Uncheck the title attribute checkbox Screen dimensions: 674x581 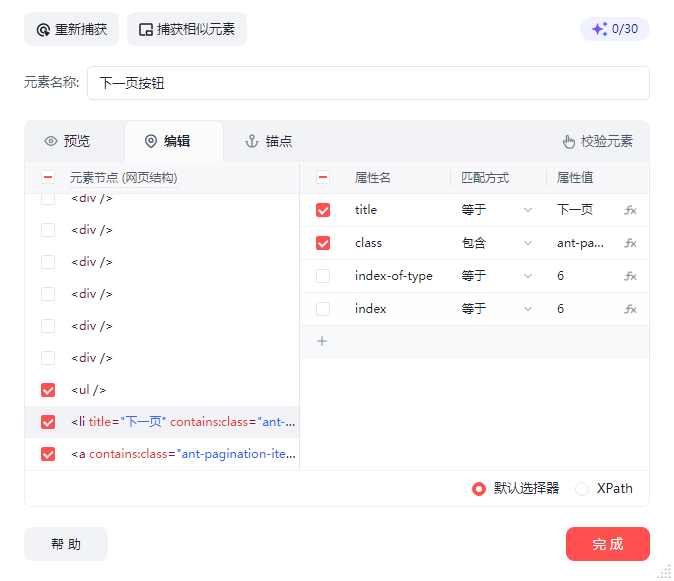coord(323,210)
